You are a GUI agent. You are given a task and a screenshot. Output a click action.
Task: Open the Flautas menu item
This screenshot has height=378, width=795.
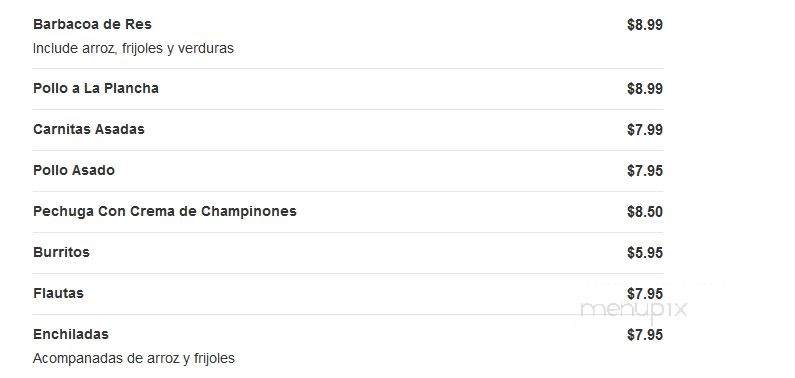point(58,293)
